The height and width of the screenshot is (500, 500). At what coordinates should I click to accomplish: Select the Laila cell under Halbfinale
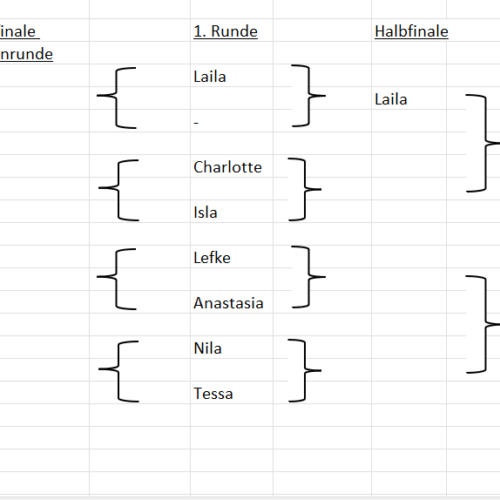tap(409, 98)
